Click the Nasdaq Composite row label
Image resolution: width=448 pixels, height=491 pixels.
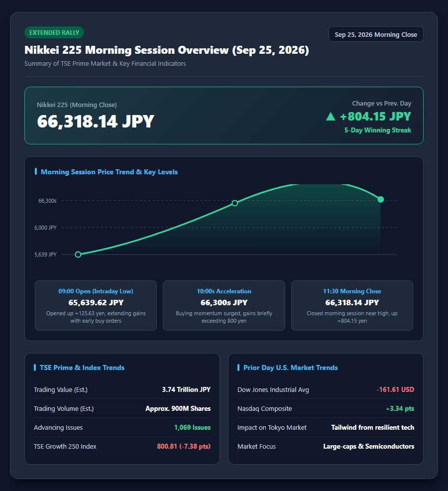(264, 409)
